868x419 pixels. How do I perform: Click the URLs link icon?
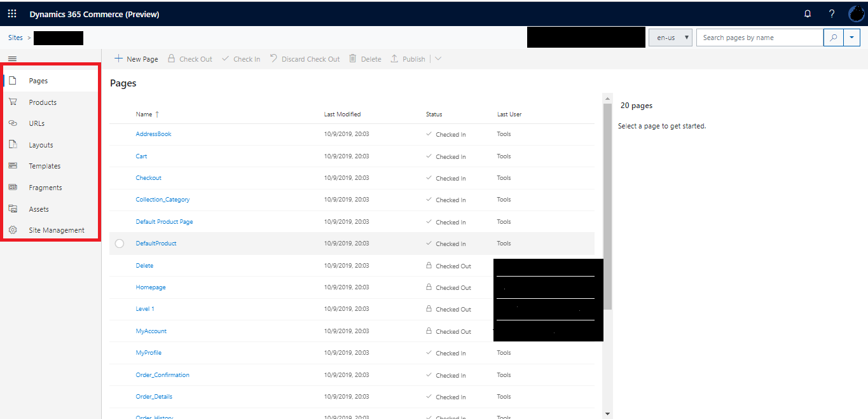click(13, 123)
